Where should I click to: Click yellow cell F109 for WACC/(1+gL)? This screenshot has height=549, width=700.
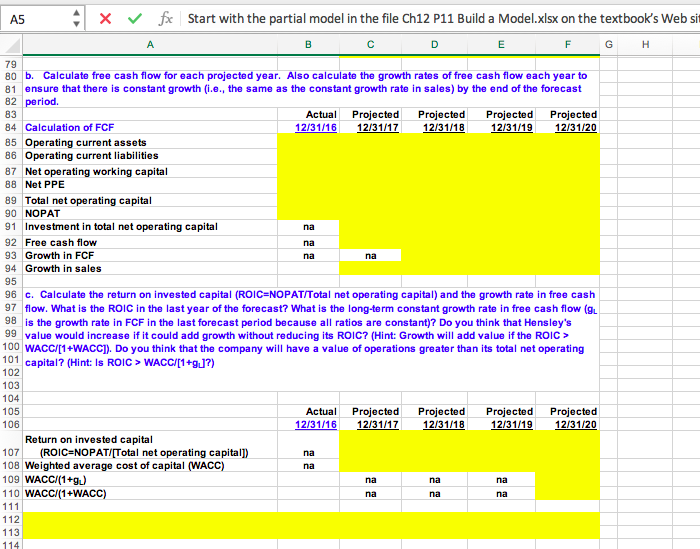[x=567, y=480]
